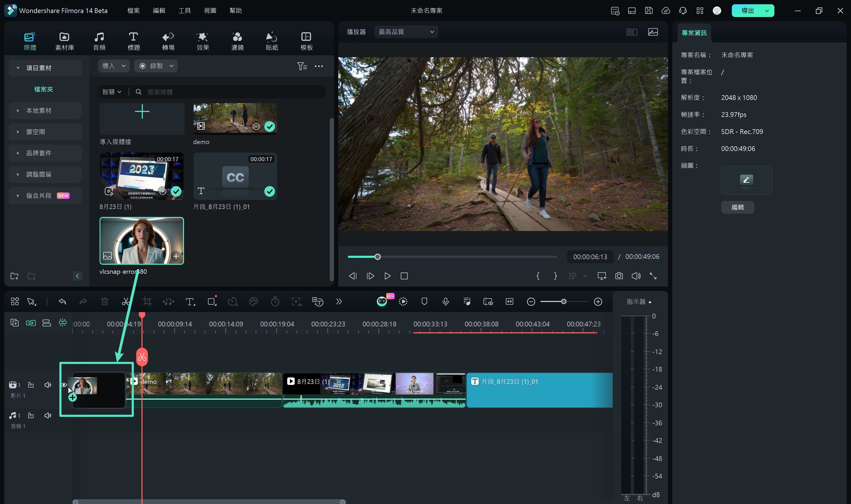The image size is (851, 504).
Task: Select the crop tool in timeline toolbar
Action: [147, 302]
